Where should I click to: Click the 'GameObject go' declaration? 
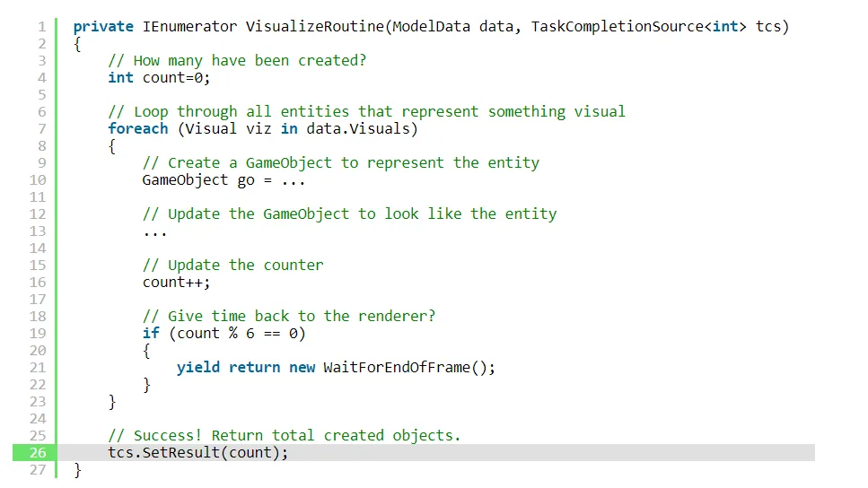[198, 180]
